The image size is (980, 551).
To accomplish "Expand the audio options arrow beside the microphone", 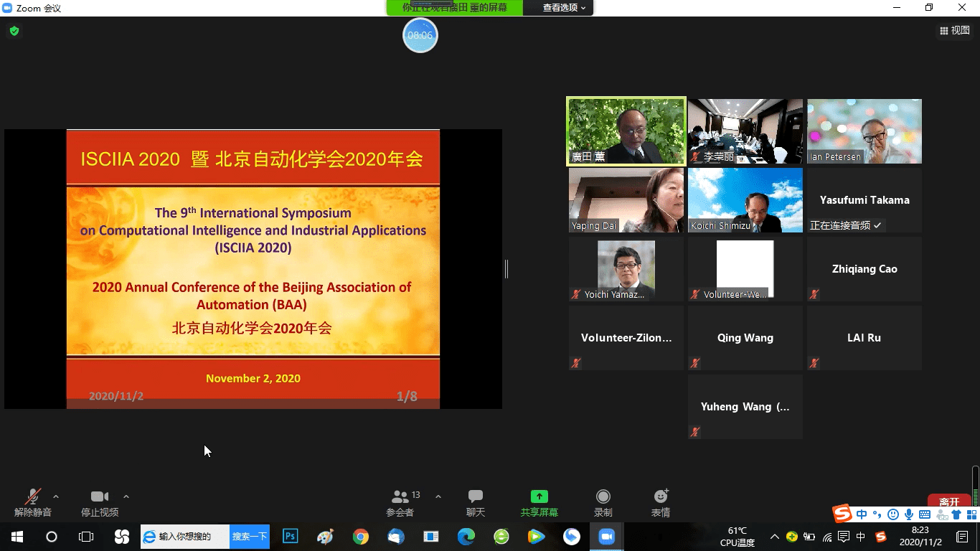I will pyautogui.click(x=56, y=496).
